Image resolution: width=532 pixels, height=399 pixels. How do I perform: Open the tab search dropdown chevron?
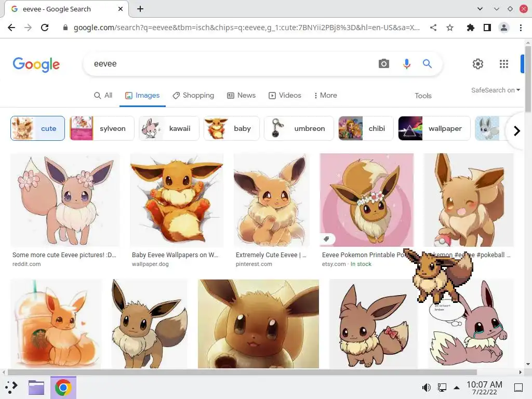click(480, 9)
